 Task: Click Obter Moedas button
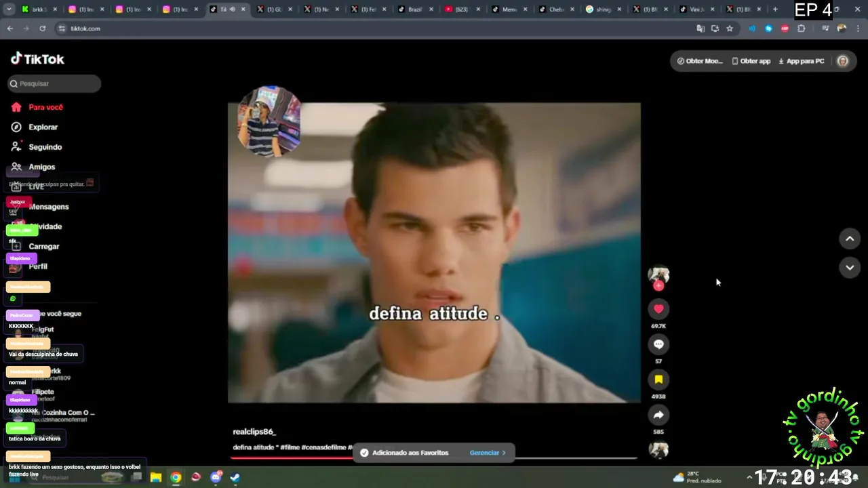pos(700,61)
